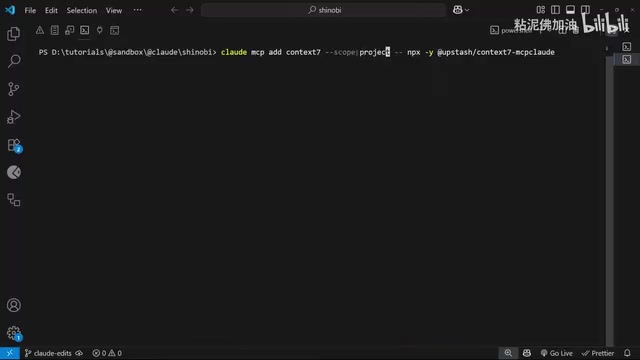Expand the overflow menu ellipsis
The image size is (640, 360).
pyautogui.click(x=138, y=10)
